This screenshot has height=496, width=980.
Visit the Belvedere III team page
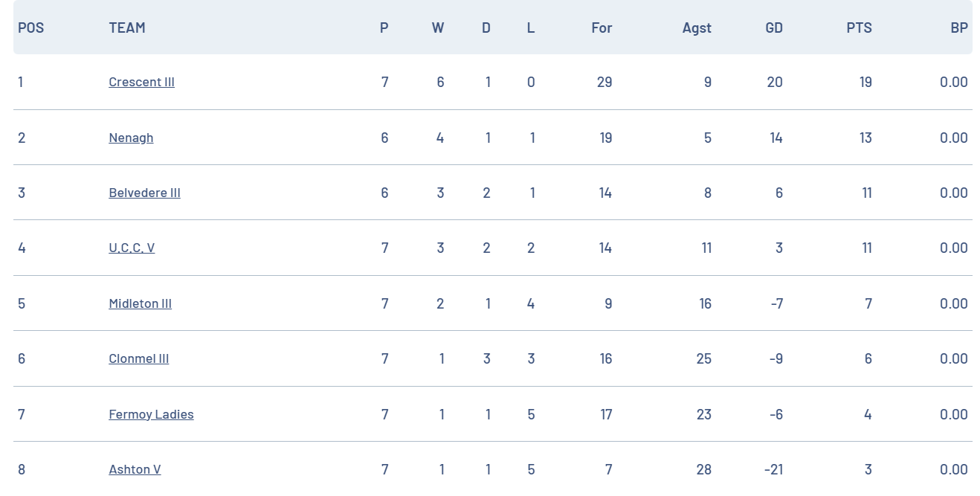144,193
